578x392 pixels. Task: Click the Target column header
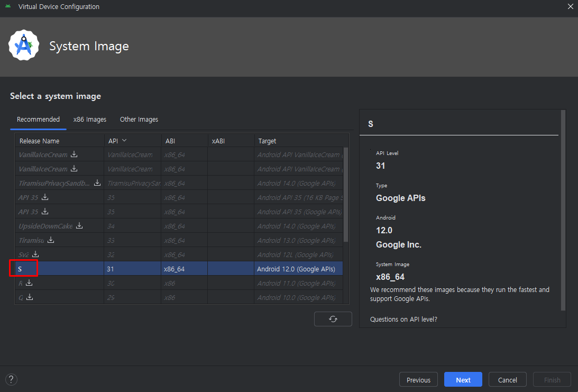click(301, 141)
